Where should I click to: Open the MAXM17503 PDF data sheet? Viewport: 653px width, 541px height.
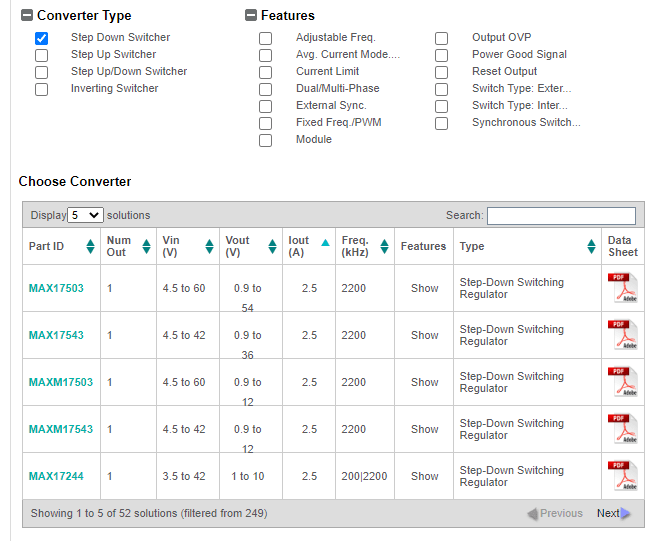click(x=623, y=382)
